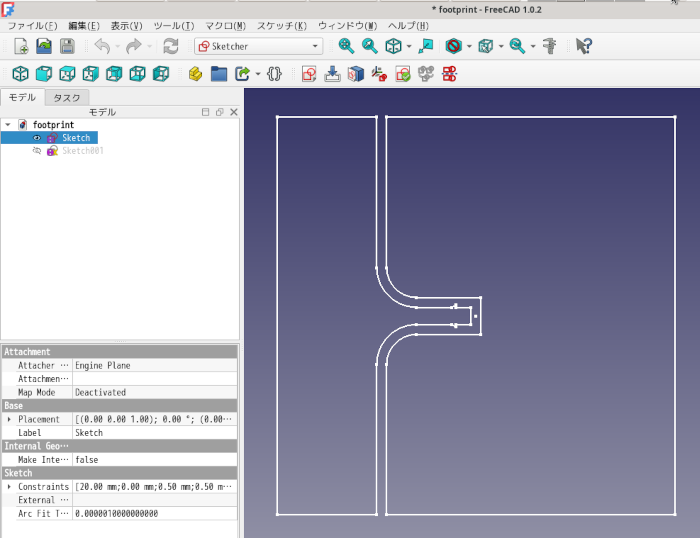Click the Label value field Sketch
This screenshot has width=700, height=538.
point(154,433)
